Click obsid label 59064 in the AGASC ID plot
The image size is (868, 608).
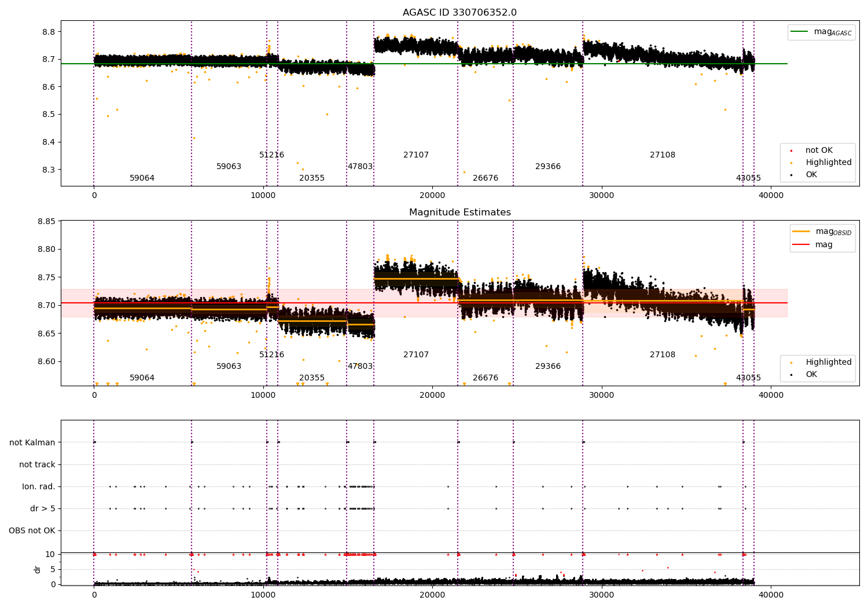[142, 178]
